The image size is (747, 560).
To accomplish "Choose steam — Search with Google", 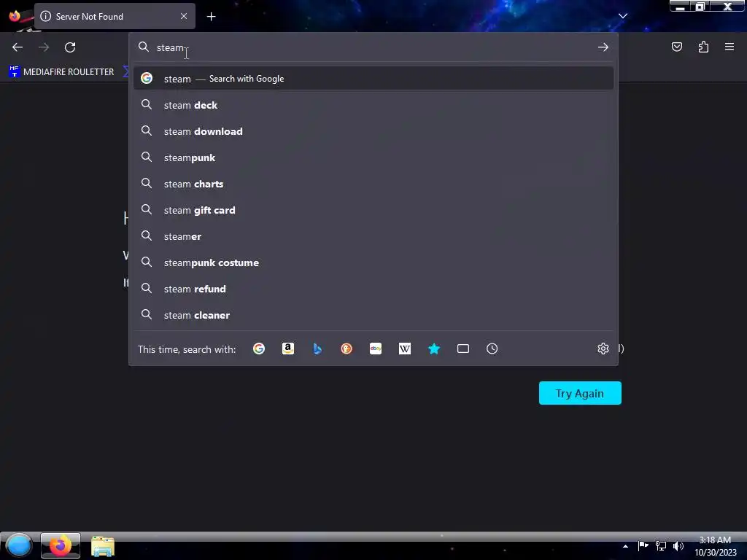I will [x=373, y=79].
